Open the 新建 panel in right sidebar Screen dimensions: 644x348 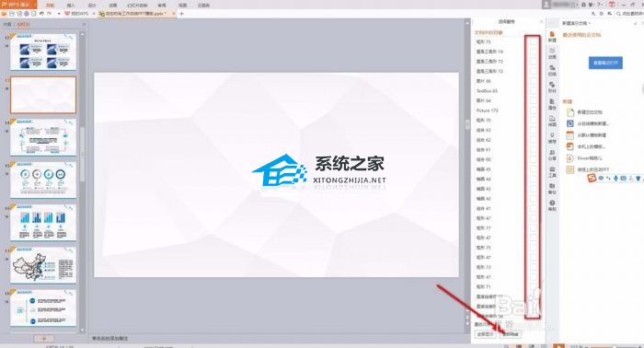click(x=552, y=37)
